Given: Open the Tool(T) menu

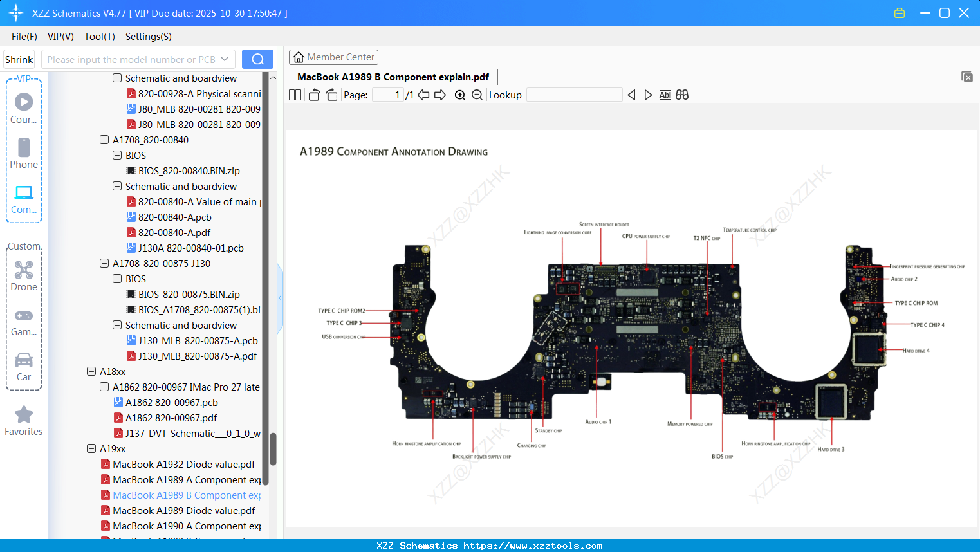Looking at the screenshot, I should 99,37.
